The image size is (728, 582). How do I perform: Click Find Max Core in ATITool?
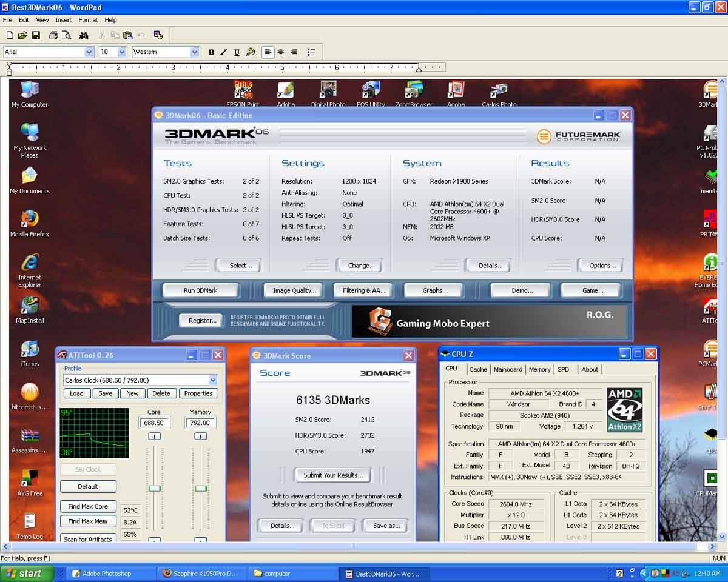click(x=88, y=506)
